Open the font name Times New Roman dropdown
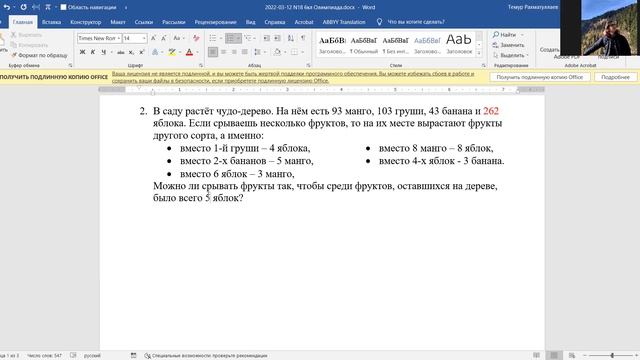Image resolution: width=640 pixels, height=360 pixels. 119,38
